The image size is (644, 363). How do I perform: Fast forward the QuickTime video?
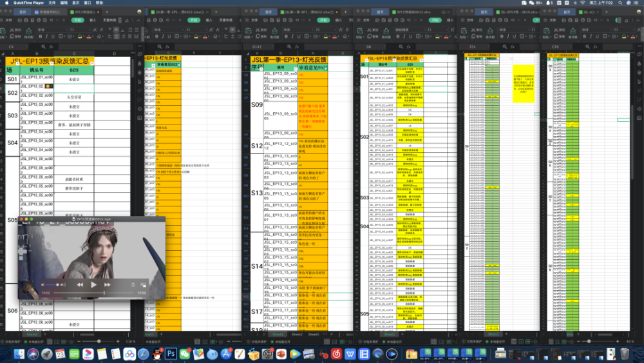click(x=108, y=284)
